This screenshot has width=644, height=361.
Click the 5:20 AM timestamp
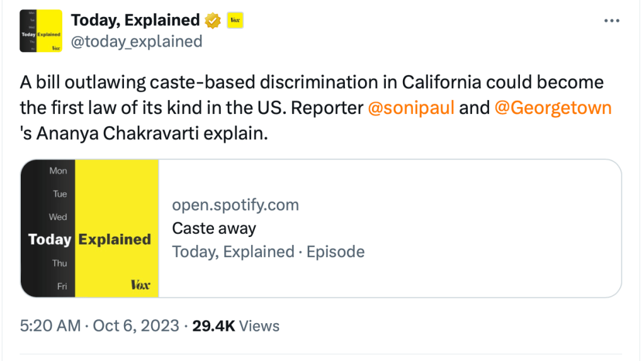pyautogui.click(x=50, y=326)
